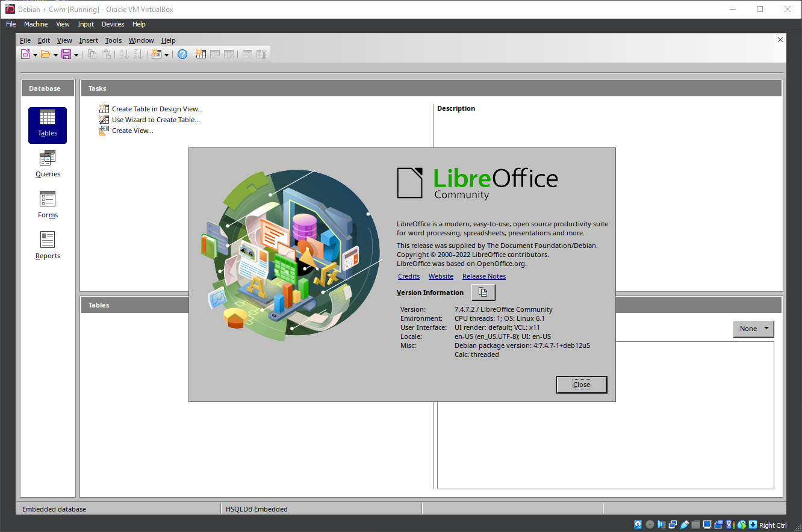Screen dimensions: 802x532
Task: Expand the Form toolbar dropdown arrow
Action: [x=166, y=55]
